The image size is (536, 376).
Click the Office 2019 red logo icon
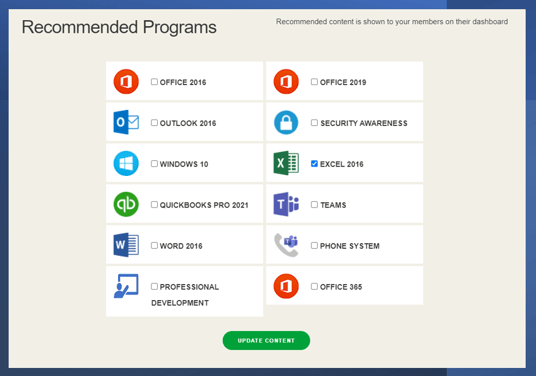tap(286, 81)
